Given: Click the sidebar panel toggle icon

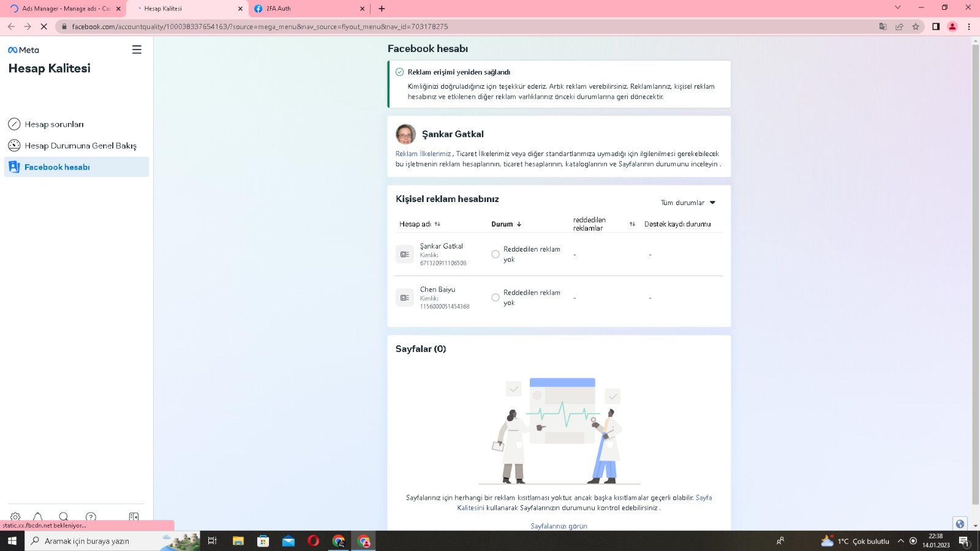Looking at the screenshot, I should point(134,517).
